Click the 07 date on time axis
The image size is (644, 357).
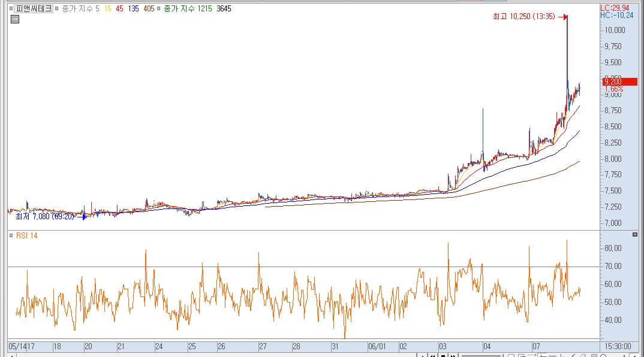click(536, 347)
